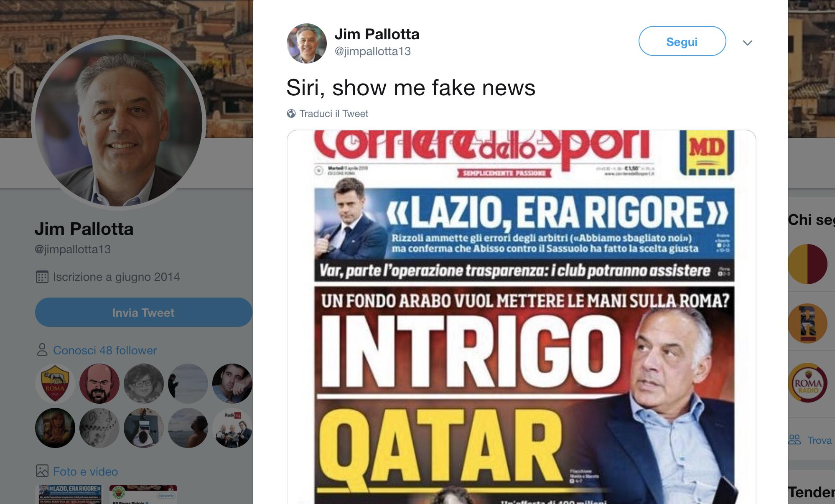Image resolution: width=835 pixels, height=504 pixels.
Task: Translate the tweet via Traduci il Tweet
Action: pos(333,114)
